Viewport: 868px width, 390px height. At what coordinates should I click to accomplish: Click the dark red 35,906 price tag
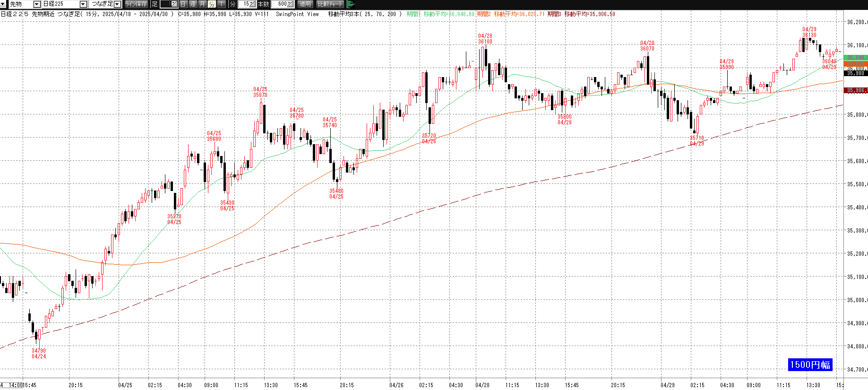(856, 90)
